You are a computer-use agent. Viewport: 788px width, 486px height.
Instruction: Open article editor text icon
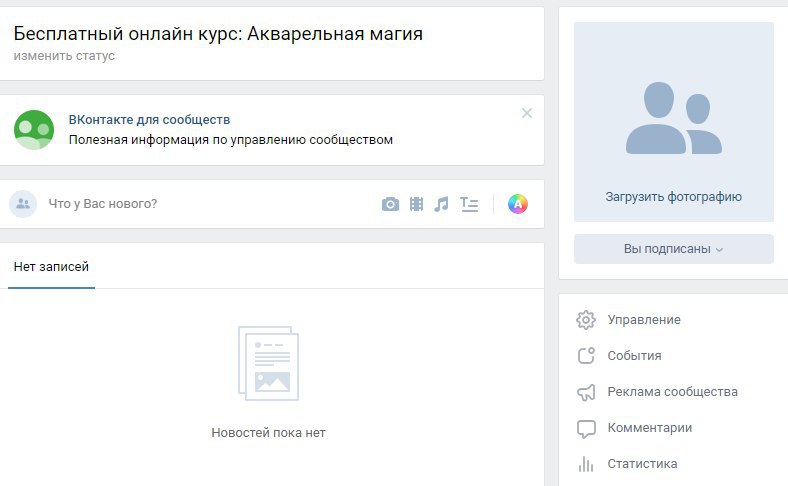point(469,204)
